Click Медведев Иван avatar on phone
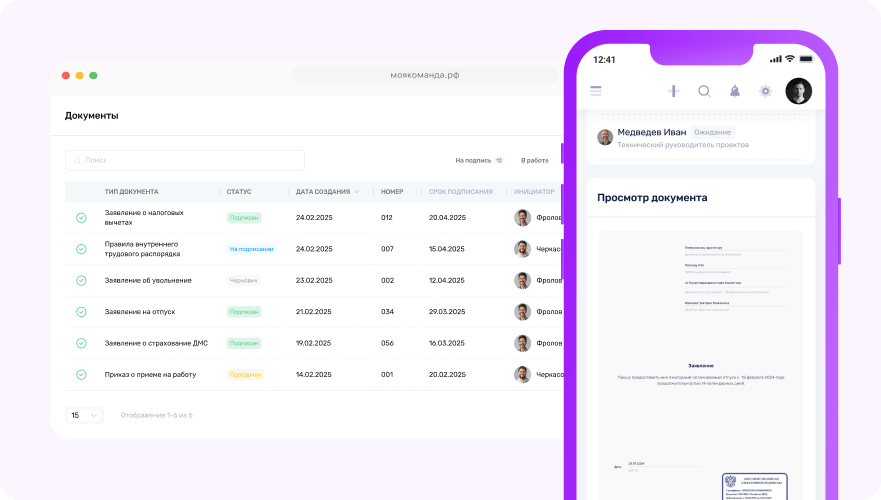Image resolution: width=881 pixels, height=500 pixels. pos(605,137)
